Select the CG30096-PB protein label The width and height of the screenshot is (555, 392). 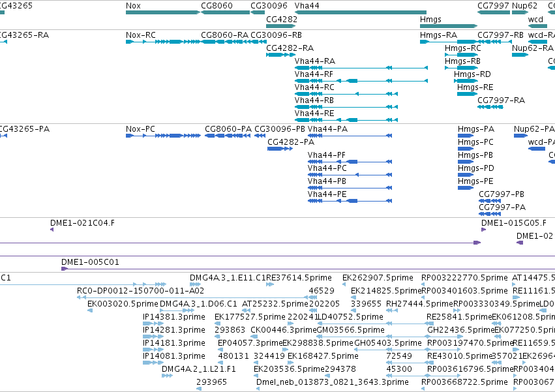[x=280, y=129]
